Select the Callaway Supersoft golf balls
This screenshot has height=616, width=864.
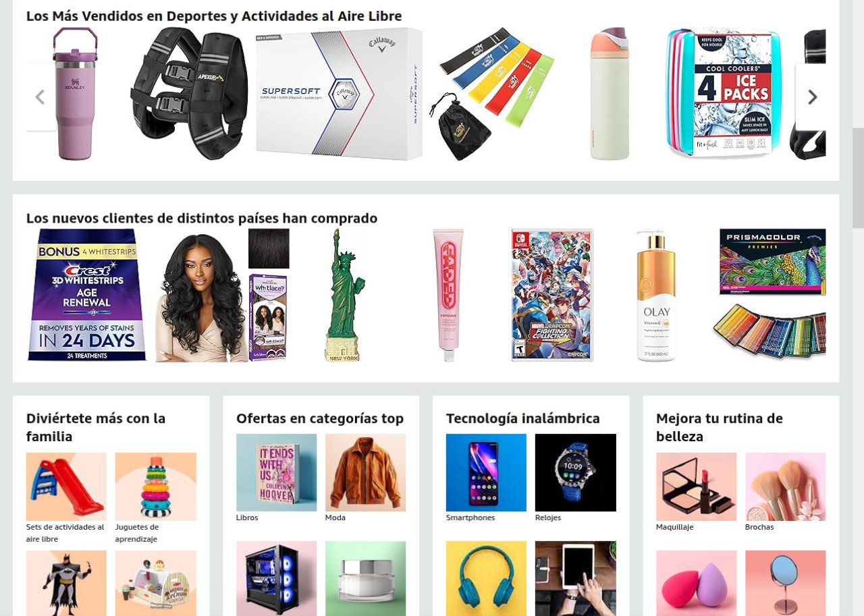[x=339, y=94]
